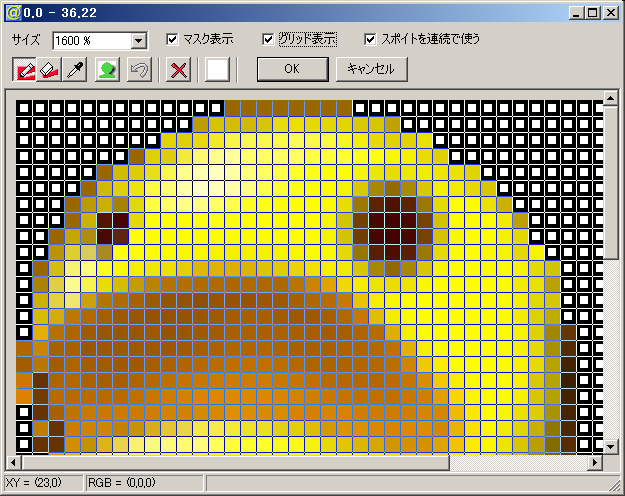Click the red X clear icon
The image size is (625, 496).
tap(178, 70)
